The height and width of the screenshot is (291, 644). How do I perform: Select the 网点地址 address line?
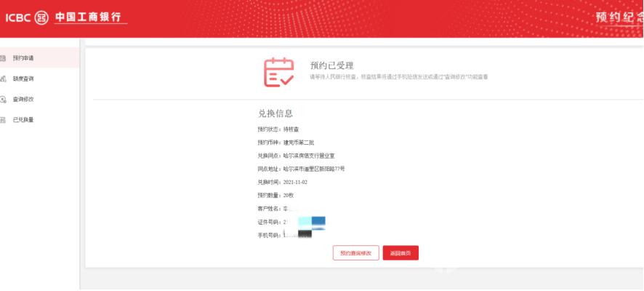(x=301, y=169)
